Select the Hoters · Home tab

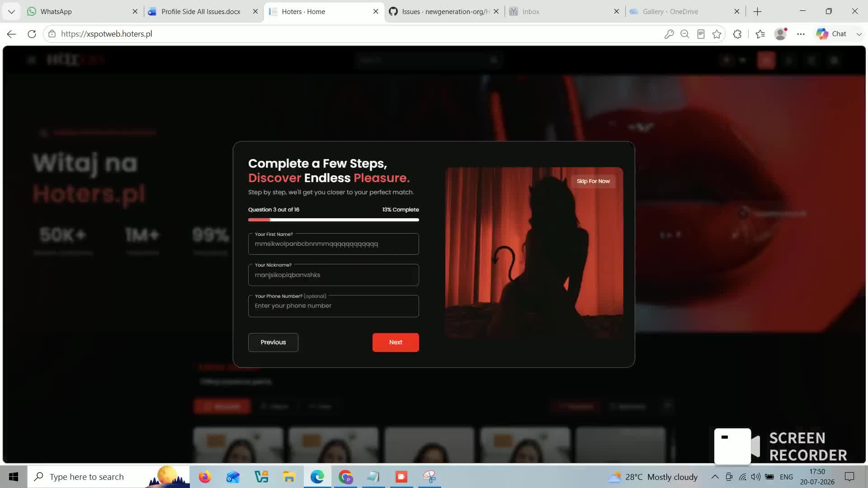tap(324, 11)
